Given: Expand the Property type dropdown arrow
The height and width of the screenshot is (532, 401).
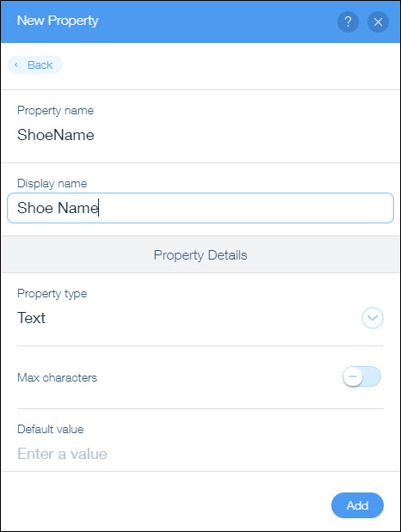Looking at the screenshot, I should [x=373, y=318].
